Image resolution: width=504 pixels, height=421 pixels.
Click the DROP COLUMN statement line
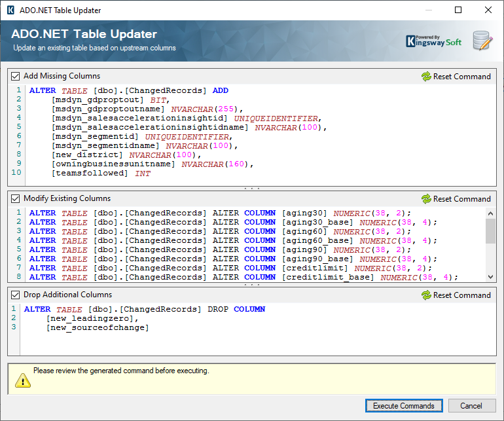coord(145,310)
